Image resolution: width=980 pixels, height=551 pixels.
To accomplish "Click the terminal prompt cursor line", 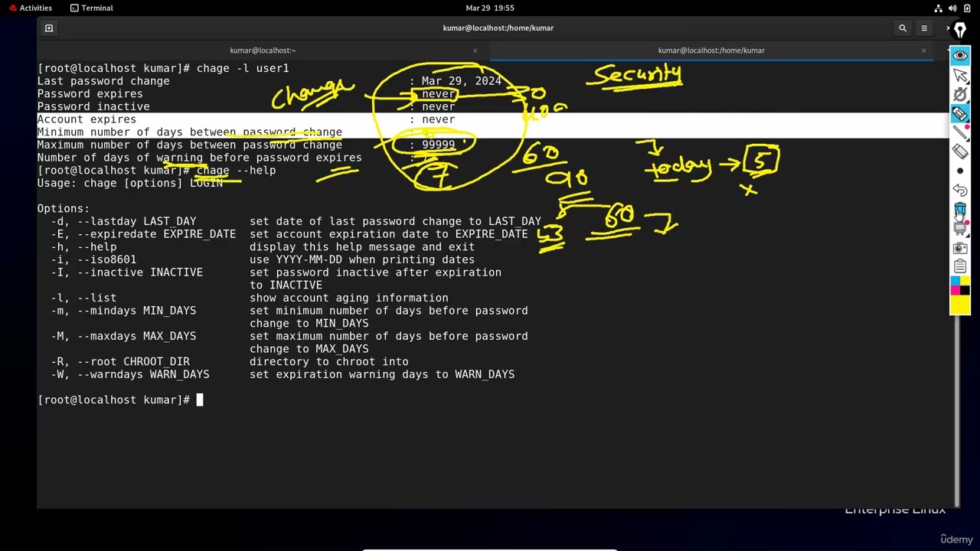I will click(x=120, y=400).
